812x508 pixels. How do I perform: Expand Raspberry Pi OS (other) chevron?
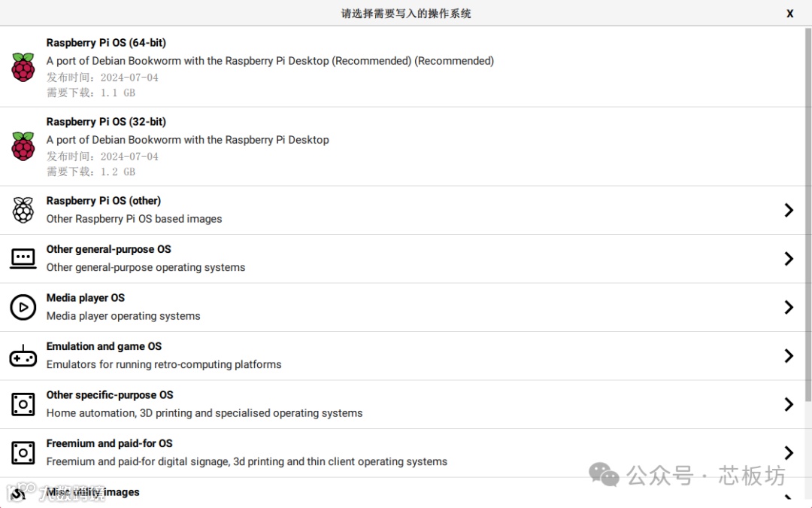789,210
